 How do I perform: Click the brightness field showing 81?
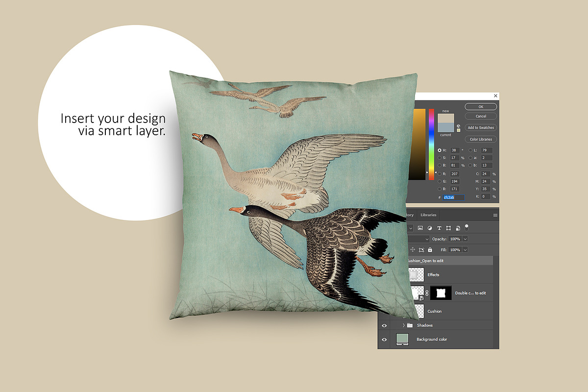[x=455, y=165]
